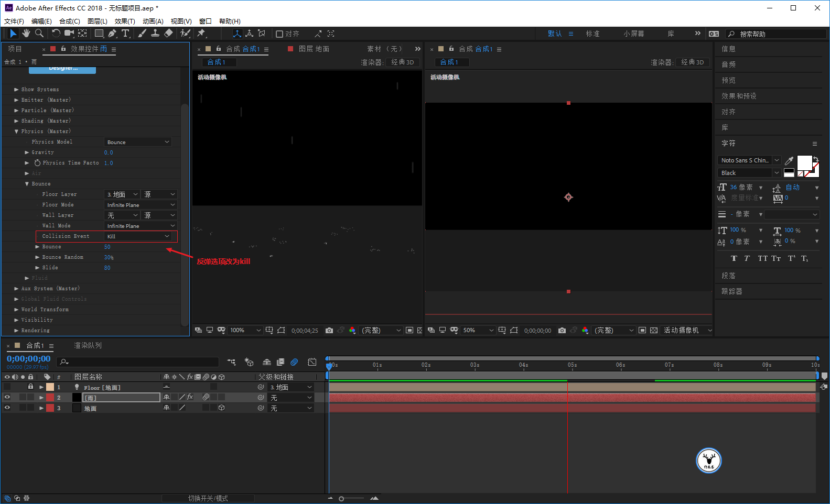Select the Puppet Pin tool
Screen dimensions: 830x504
coord(201,34)
